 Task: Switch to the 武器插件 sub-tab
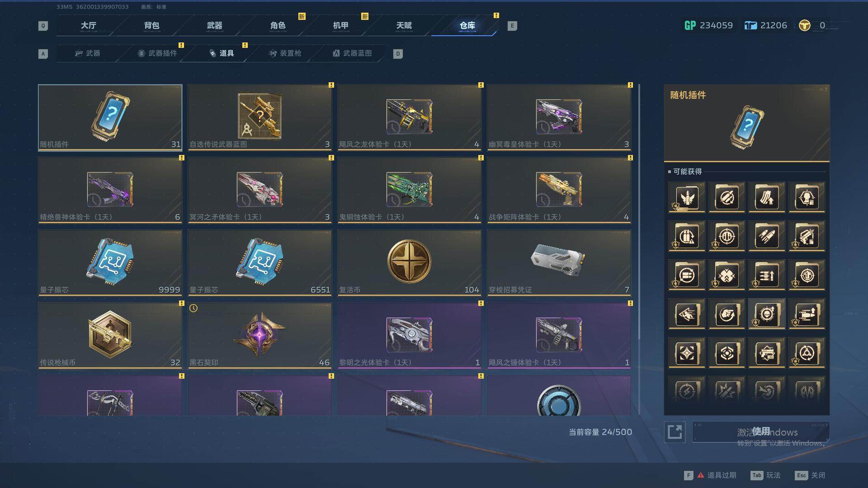157,53
